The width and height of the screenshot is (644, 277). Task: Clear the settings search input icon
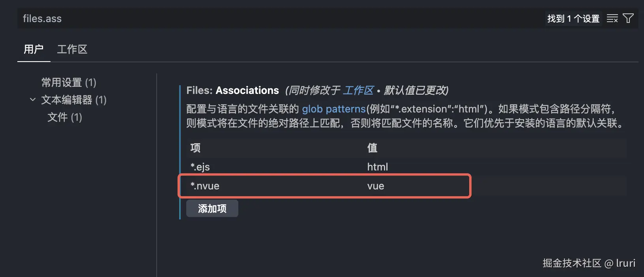pyautogui.click(x=612, y=19)
